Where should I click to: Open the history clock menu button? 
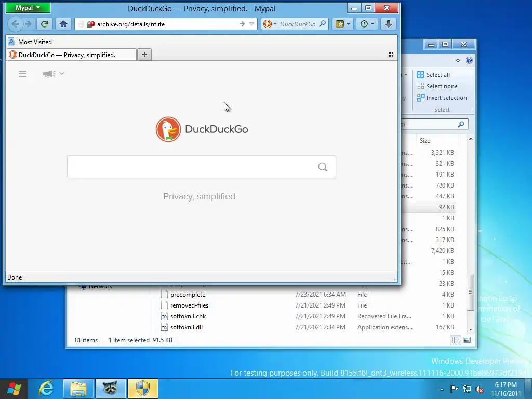click(x=367, y=24)
